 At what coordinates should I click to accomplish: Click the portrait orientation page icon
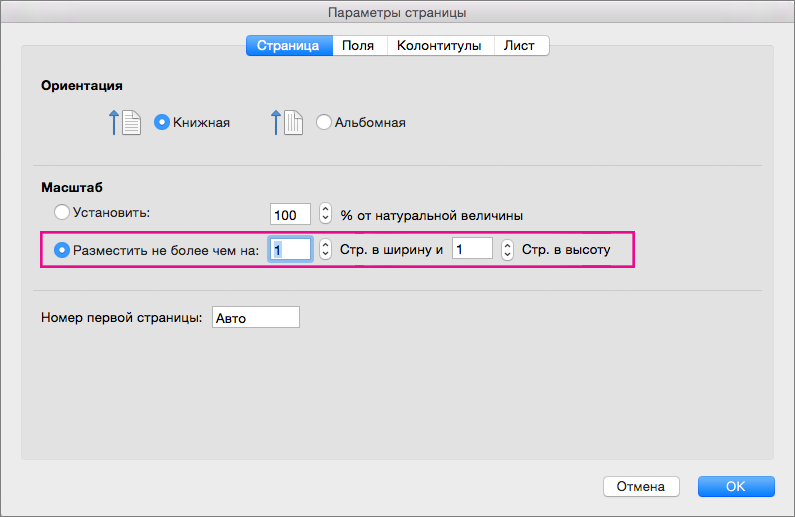point(129,123)
